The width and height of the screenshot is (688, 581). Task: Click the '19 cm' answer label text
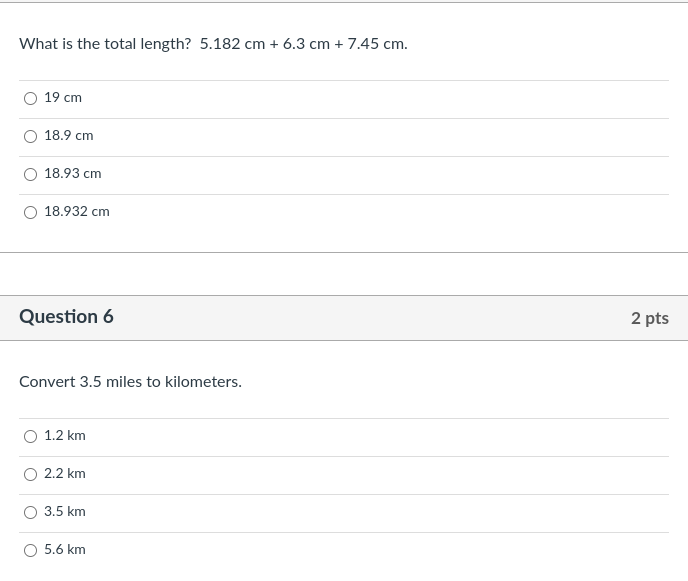click(x=63, y=97)
